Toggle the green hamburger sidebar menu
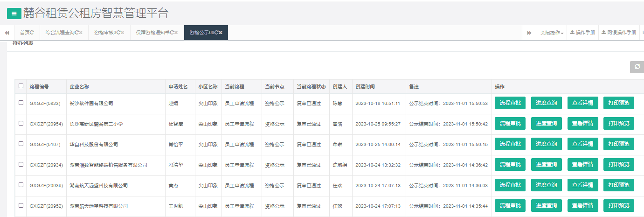 [14, 14]
